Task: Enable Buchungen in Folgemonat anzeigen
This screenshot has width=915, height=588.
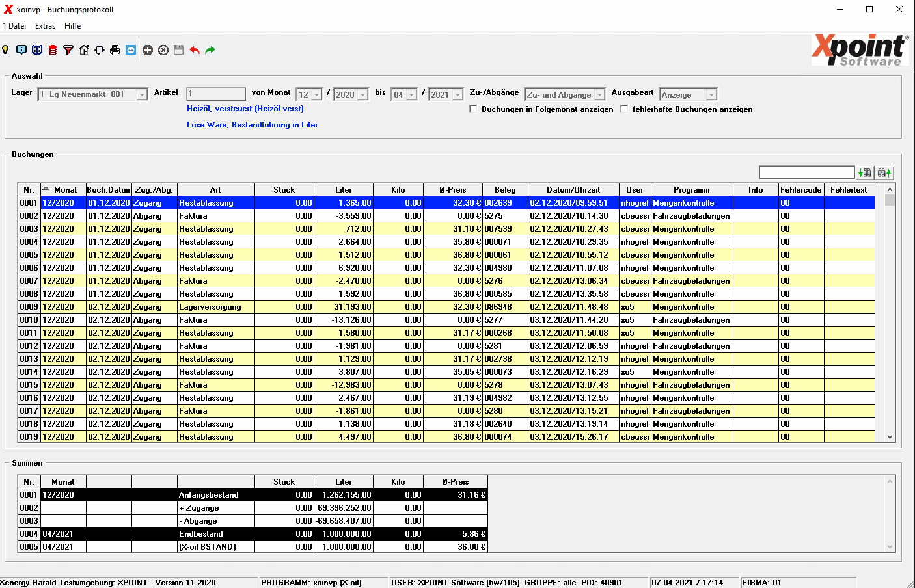Action: click(x=473, y=109)
